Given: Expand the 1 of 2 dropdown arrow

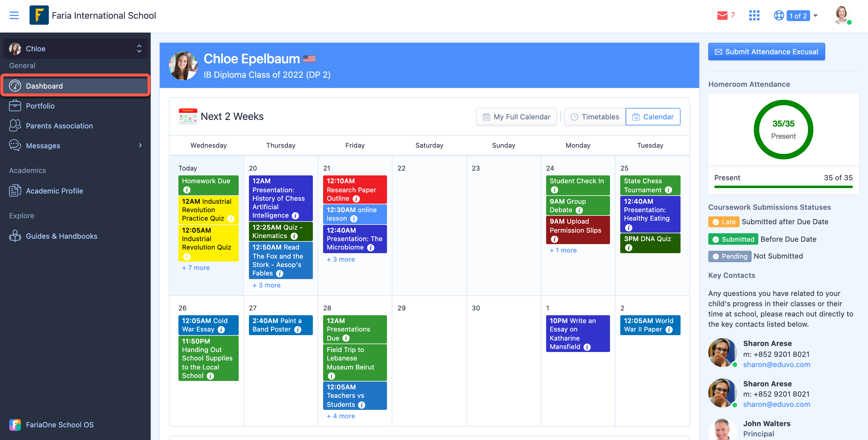Looking at the screenshot, I should tap(816, 15).
